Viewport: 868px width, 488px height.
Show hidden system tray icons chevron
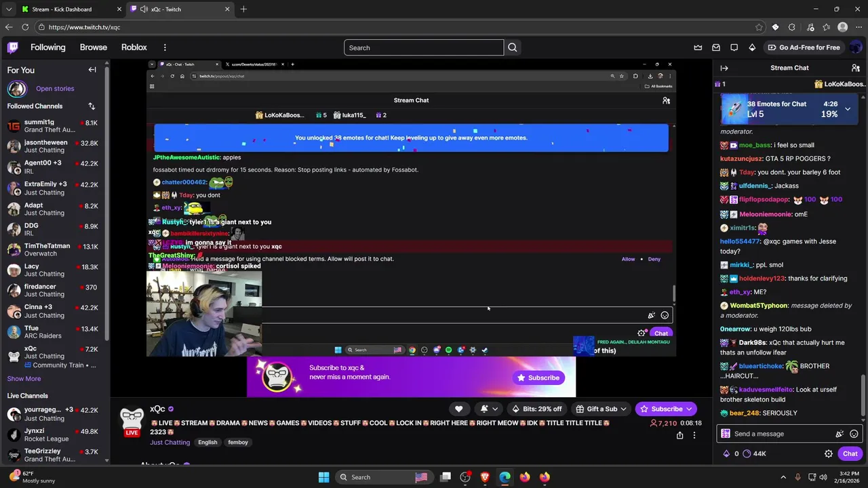(x=783, y=477)
